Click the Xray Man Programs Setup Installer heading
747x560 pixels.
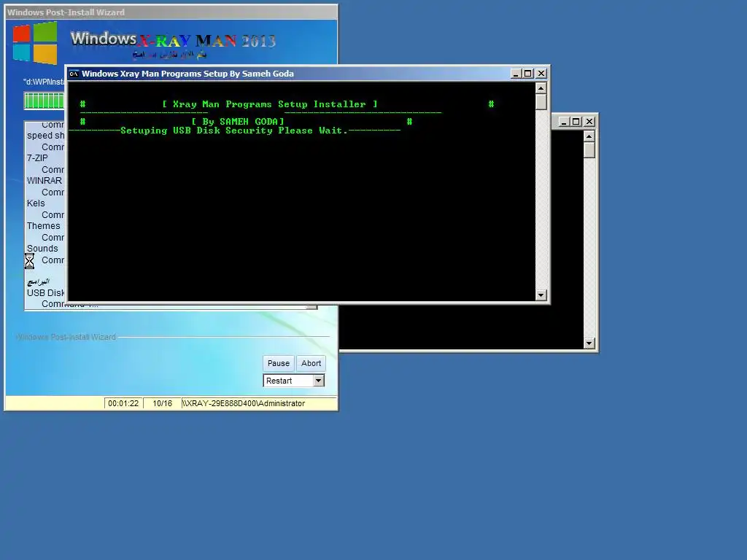270,104
